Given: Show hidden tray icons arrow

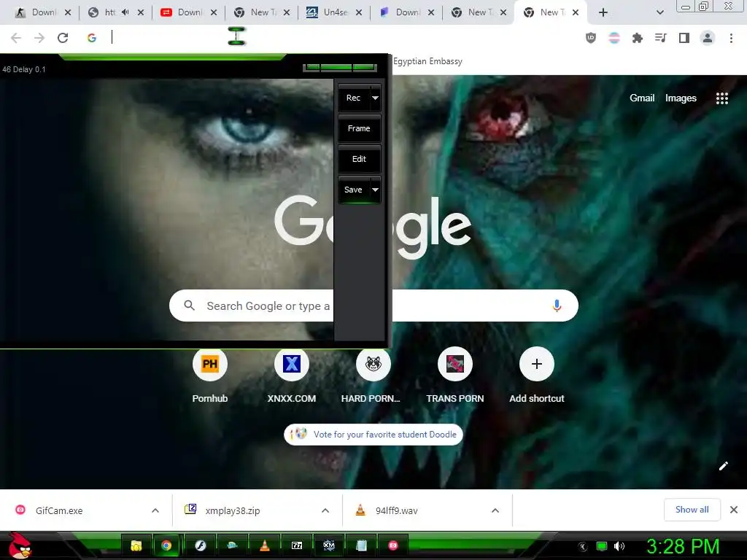Looking at the screenshot, I should point(582,546).
